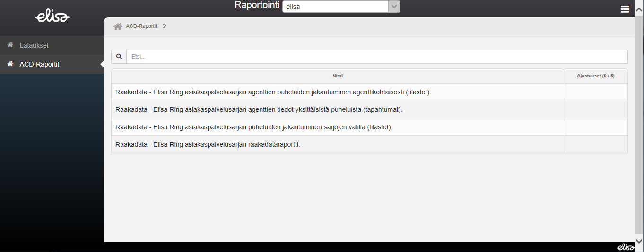The width and height of the screenshot is (644, 252).
Task: Click Ajastukset cell of raakadataraportti row
Action: point(596,144)
